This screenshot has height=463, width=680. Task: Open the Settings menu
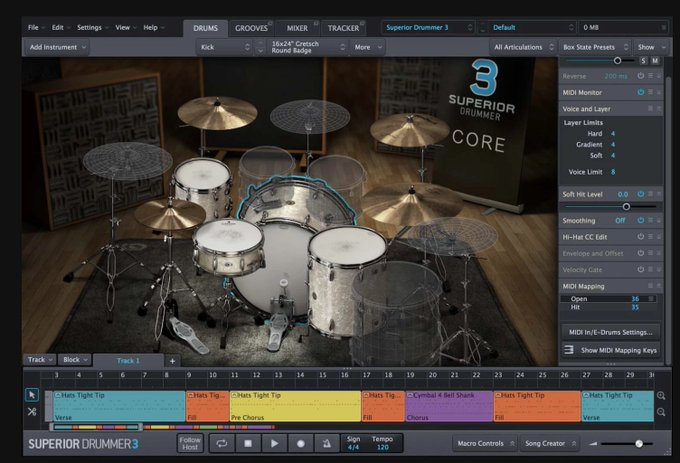[x=92, y=27]
